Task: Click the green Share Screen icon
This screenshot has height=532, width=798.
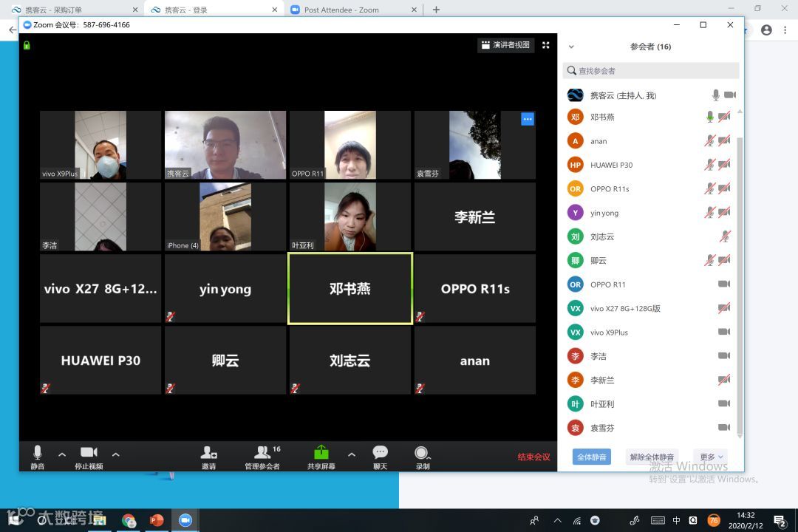Action: pos(321,452)
